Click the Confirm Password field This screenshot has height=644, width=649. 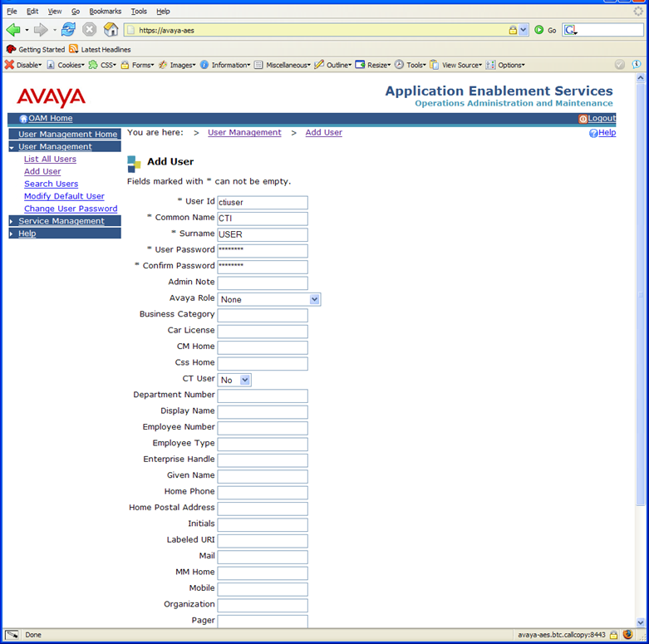coord(263,267)
